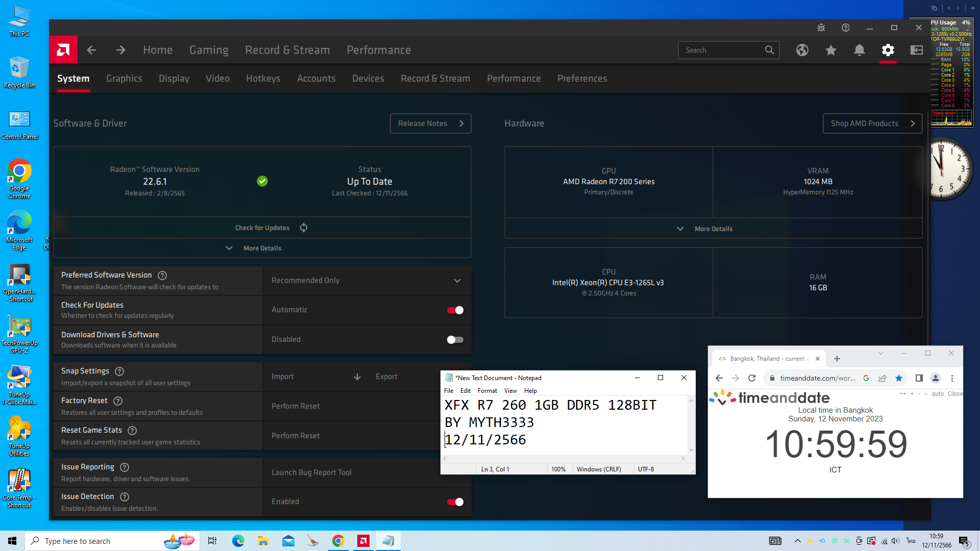Click the AMD Software search field

pyautogui.click(x=728, y=50)
